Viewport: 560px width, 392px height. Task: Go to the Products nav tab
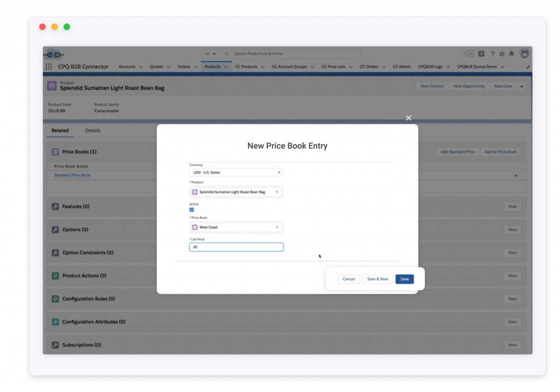pyautogui.click(x=213, y=67)
